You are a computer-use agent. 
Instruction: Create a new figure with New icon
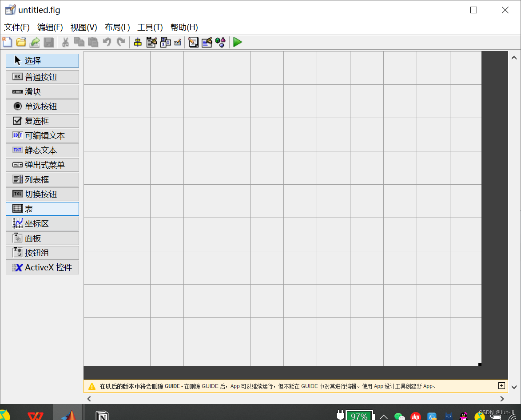(7, 42)
